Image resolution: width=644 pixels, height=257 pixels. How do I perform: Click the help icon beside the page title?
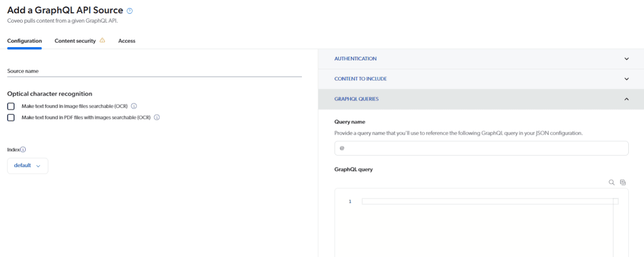tap(130, 11)
